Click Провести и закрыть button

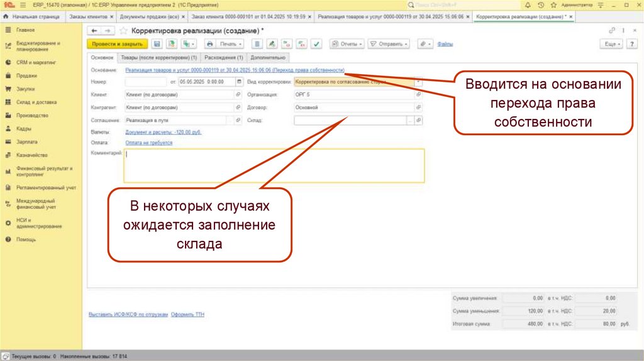coord(116,44)
